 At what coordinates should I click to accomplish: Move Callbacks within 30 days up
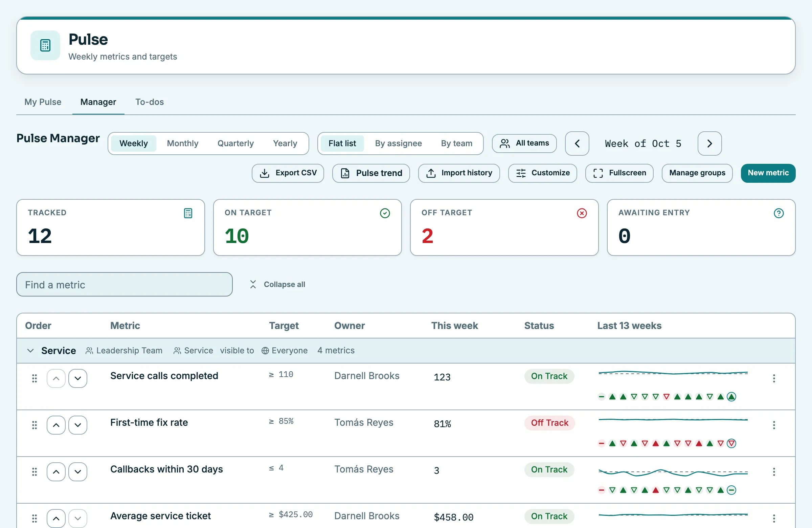(x=56, y=472)
